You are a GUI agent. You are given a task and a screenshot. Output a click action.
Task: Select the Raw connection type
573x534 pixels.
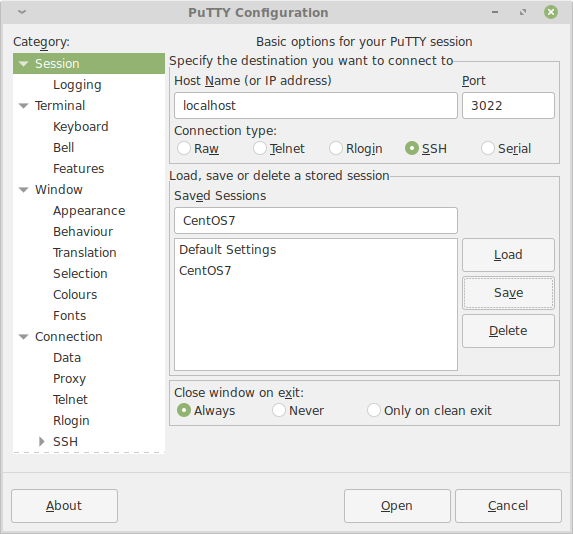pyautogui.click(x=183, y=148)
